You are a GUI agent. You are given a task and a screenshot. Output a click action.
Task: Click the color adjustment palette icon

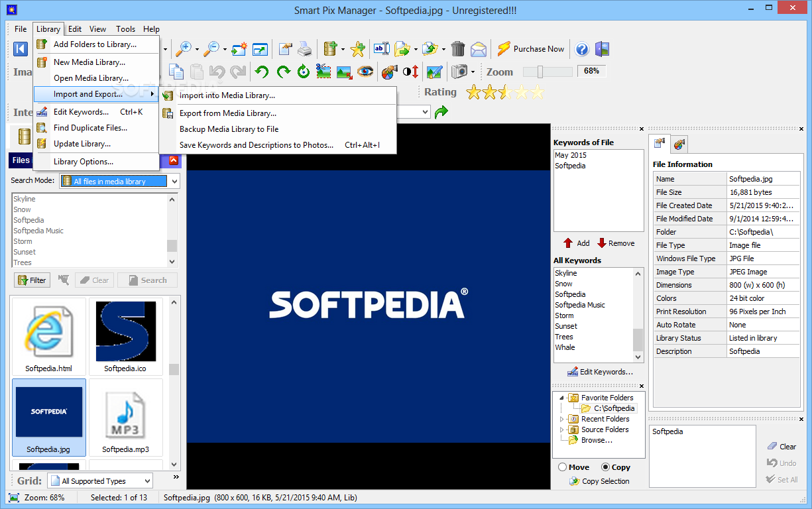click(x=390, y=72)
